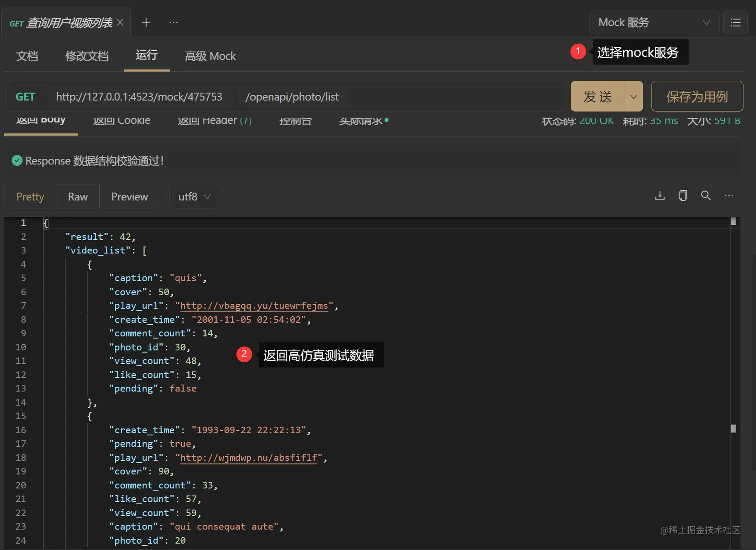Select the Pretty view mode
756x550 pixels.
30,196
